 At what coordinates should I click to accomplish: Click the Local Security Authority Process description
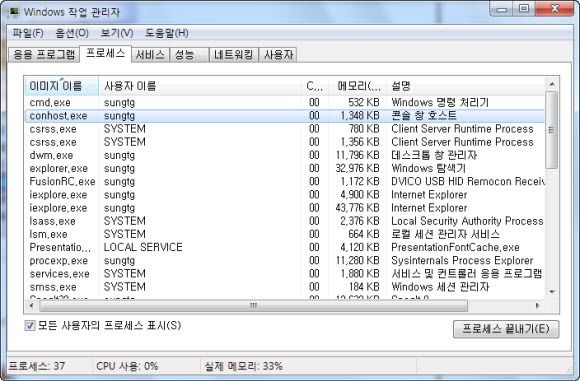click(x=468, y=221)
